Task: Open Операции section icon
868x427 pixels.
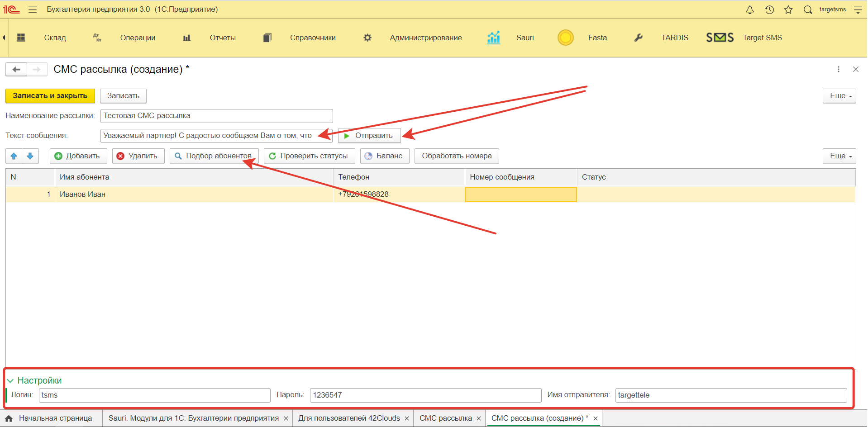Action: tap(97, 38)
